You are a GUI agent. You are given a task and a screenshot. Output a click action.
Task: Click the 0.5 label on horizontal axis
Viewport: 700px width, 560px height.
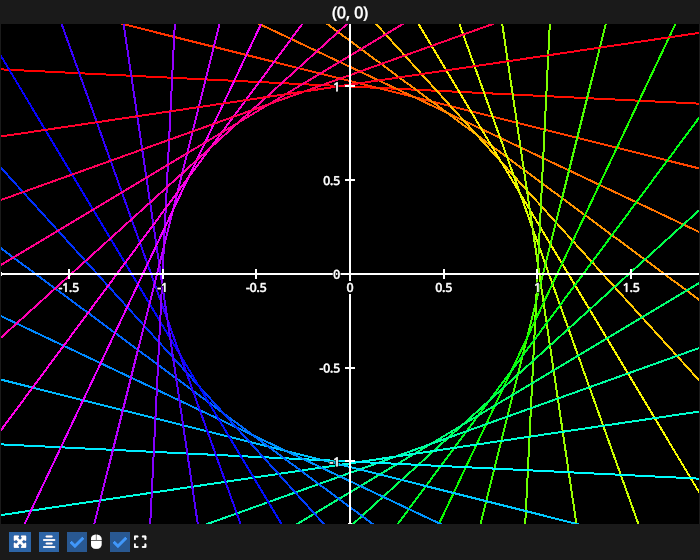(x=444, y=288)
